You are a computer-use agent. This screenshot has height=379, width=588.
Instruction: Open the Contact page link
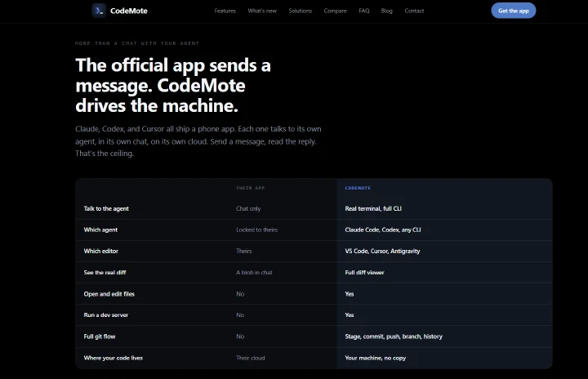414,11
